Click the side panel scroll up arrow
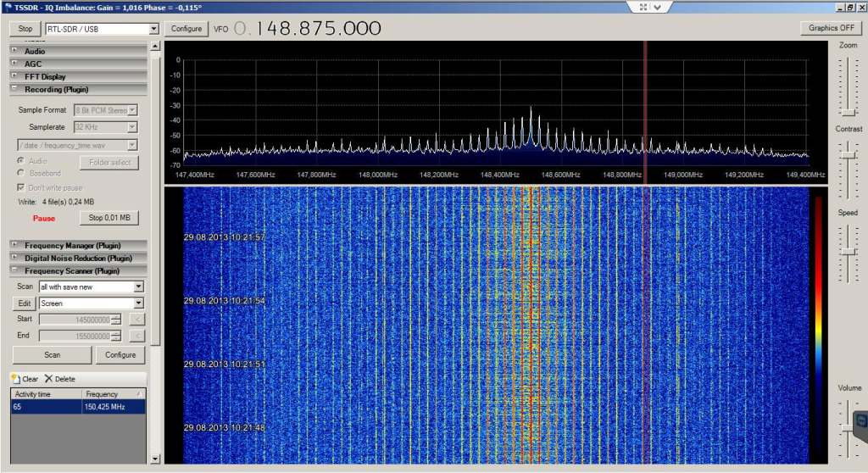 point(155,46)
